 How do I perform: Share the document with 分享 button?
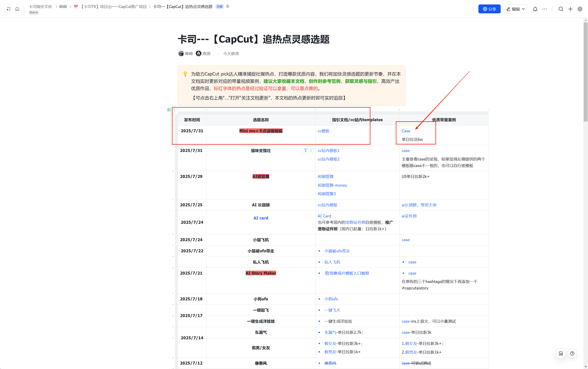click(489, 9)
